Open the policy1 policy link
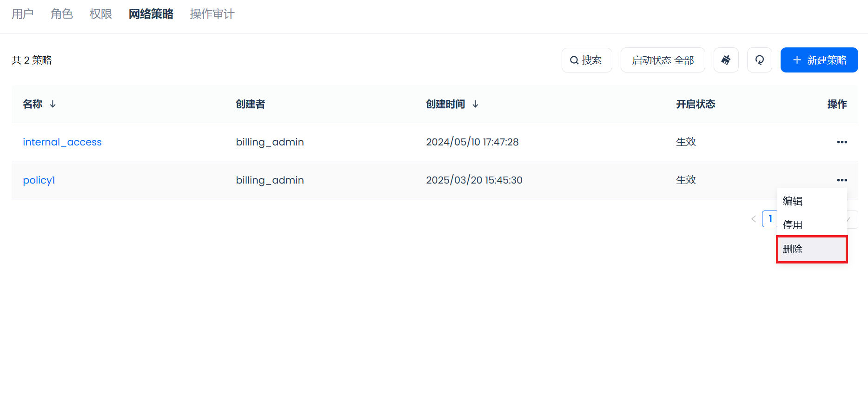The height and width of the screenshot is (395, 868). click(39, 180)
